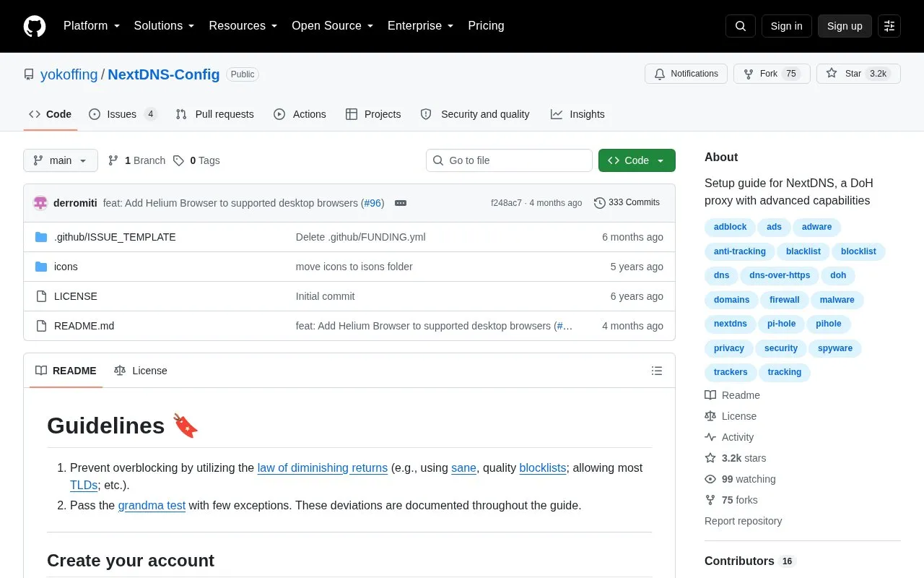Click the LICENSE file icon
This screenshot has width=924, height=578.
pos(41,296)
